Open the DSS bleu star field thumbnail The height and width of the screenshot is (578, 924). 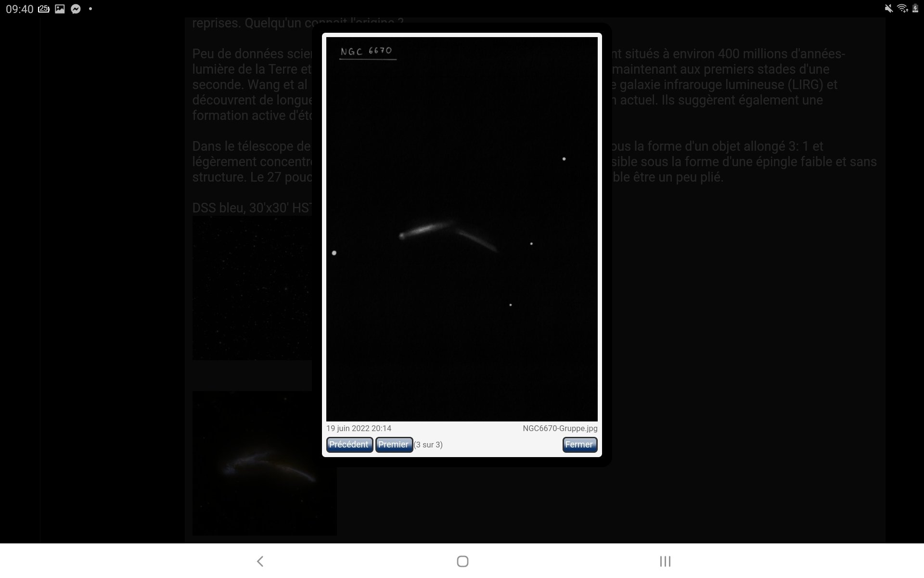252,288
